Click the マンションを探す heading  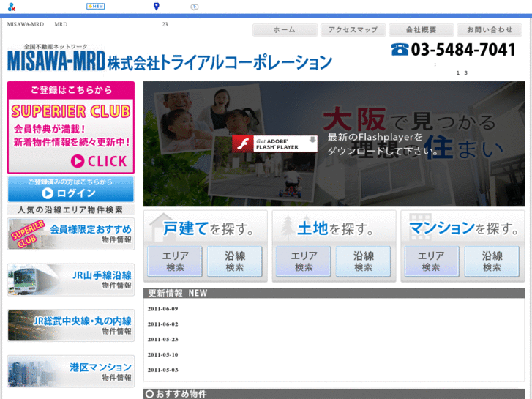coord(464,228)
